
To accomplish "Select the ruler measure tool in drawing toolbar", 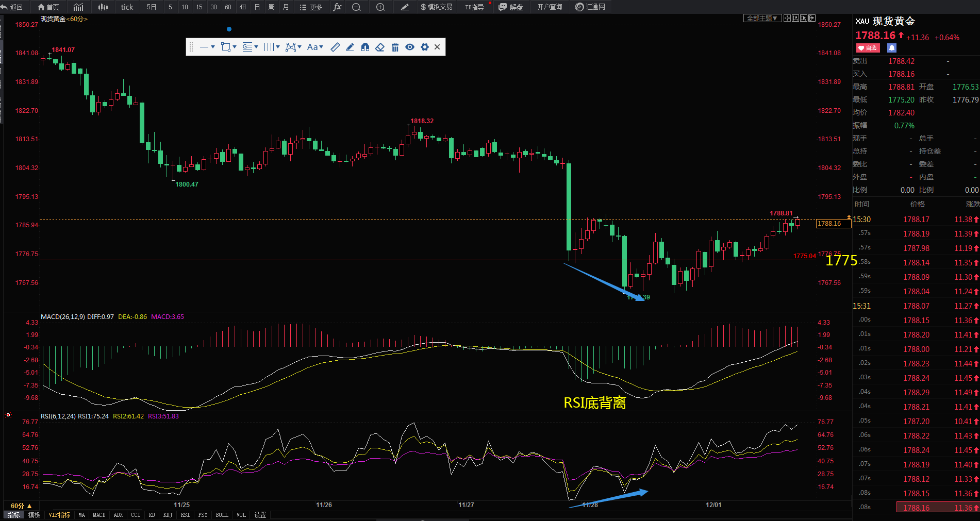I will (x=335, y=47).
